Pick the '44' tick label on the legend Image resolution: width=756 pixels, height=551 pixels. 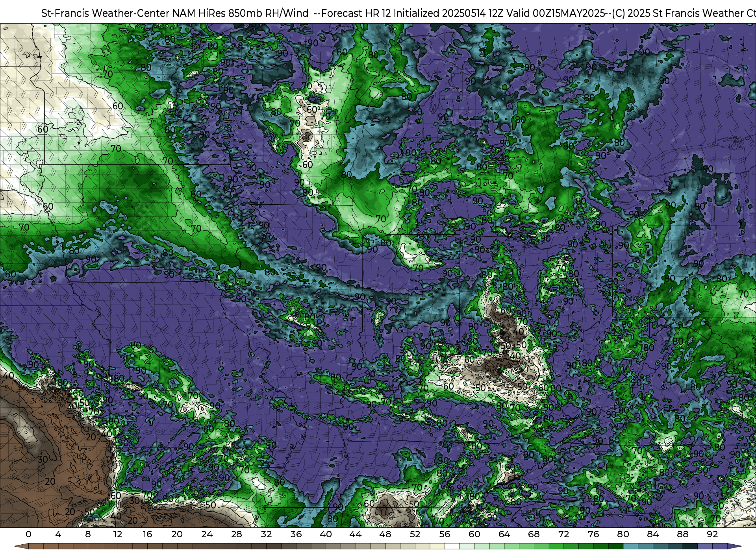coord(356,534)
